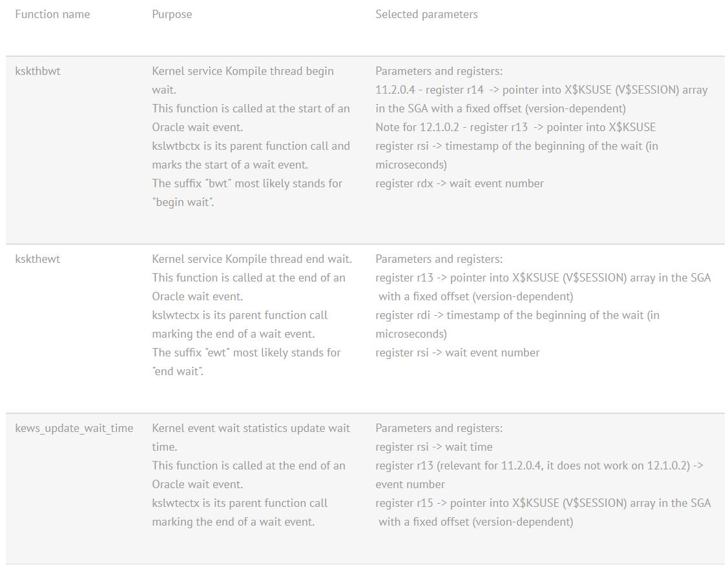The image size is (728, 565).
Task: Click the "Selected parameters" column header
Action: [426, 14]
